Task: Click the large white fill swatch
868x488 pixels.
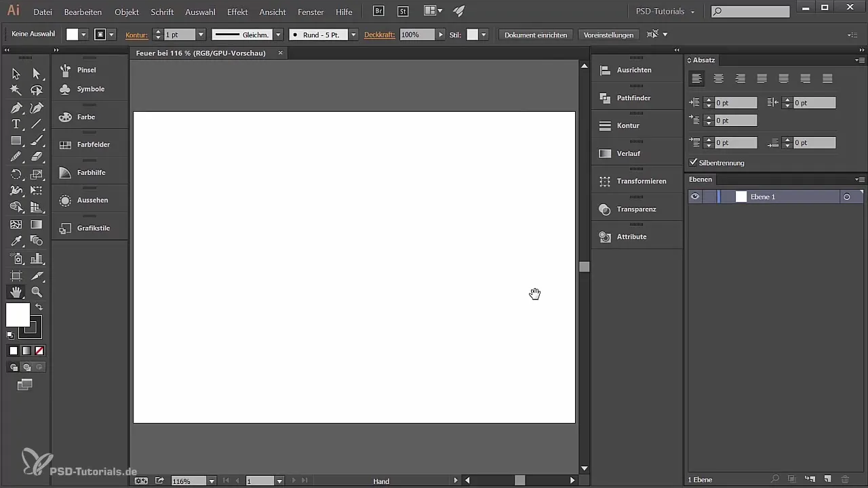Action: (18, 314)
